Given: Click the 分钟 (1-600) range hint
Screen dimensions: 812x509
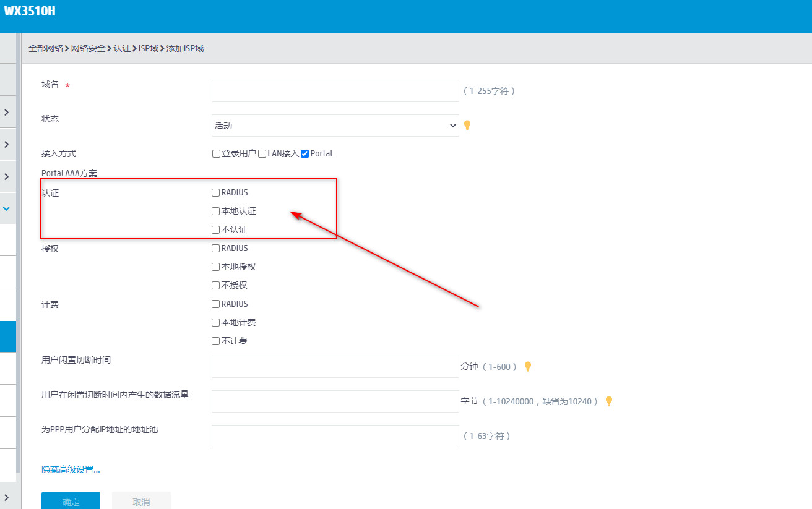Looking at the screenshot, I should [x=490, y=367].
